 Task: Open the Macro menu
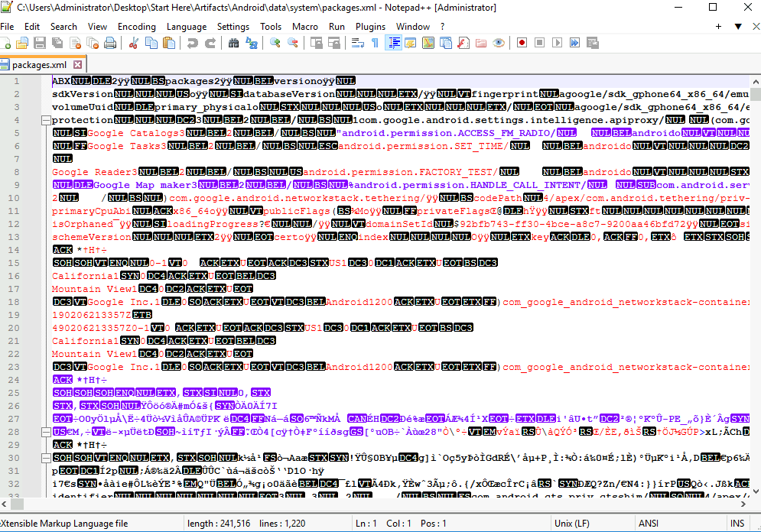305,27
